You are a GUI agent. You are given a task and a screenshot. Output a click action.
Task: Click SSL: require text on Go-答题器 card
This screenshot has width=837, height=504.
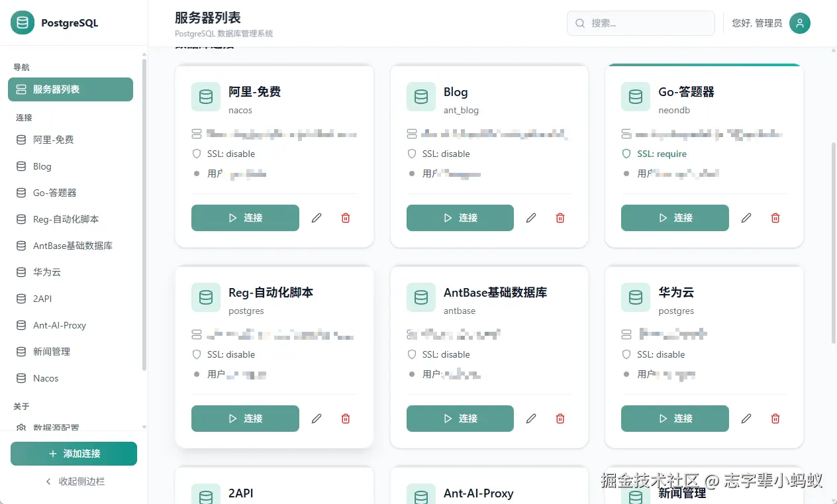pyautogui.click(x=662, y=154)
